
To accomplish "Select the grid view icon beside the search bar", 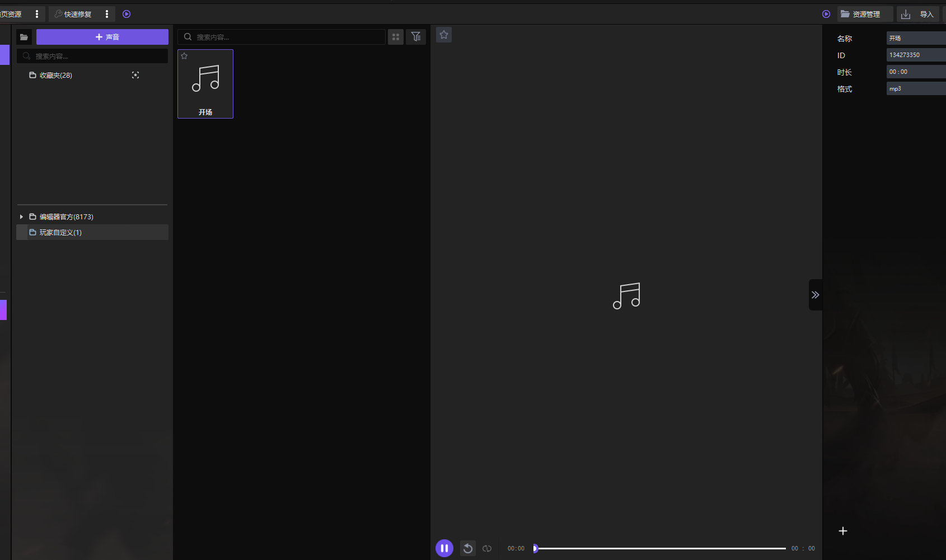I will 396,36.
